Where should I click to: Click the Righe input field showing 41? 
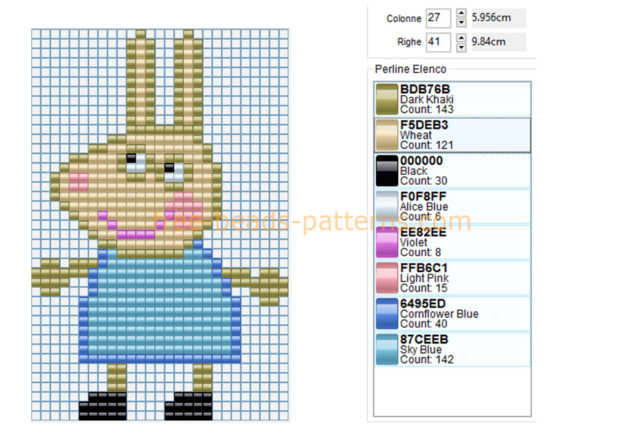click(x=438, y=42)
